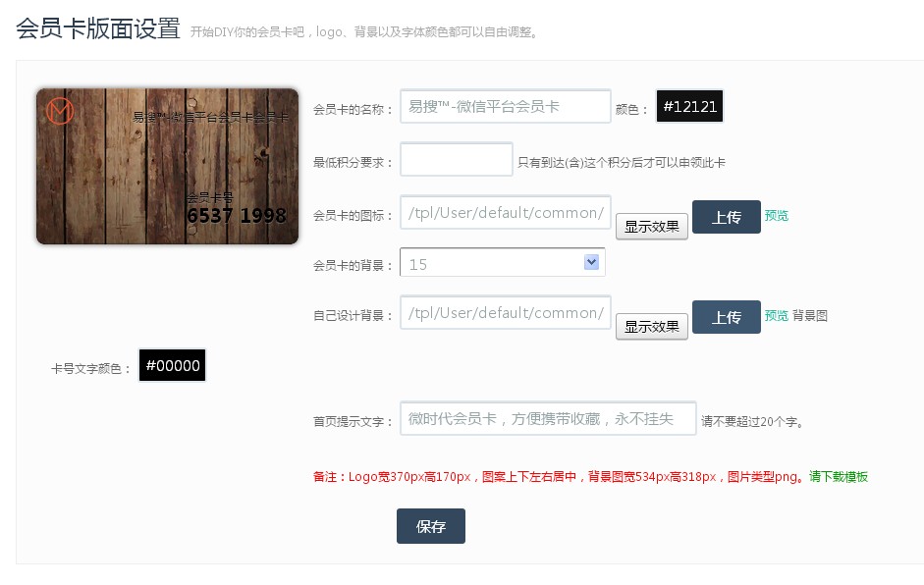Expand the card background dropdown showing 15
924x585 pixels.
click(x=502, y=263)
